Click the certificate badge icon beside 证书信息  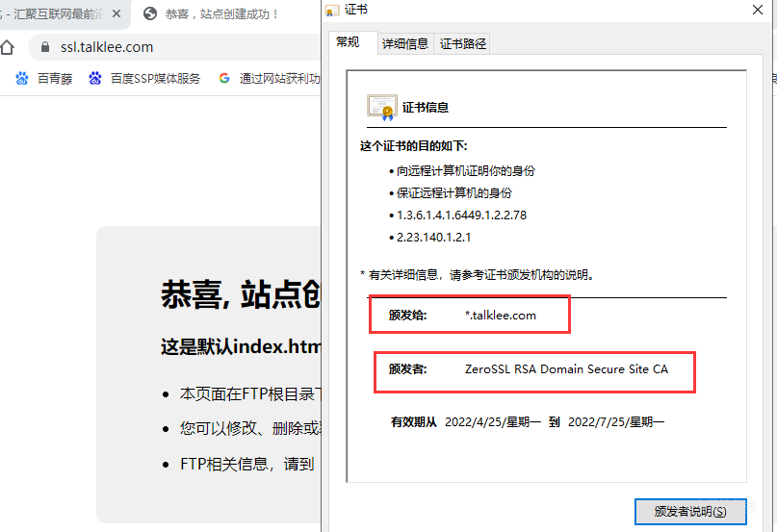(381, 106)
